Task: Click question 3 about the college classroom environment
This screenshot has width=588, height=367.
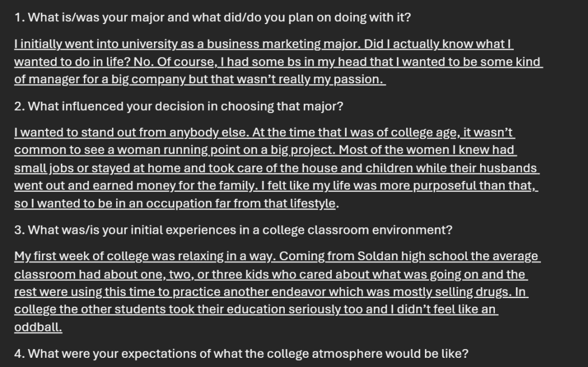Action: pos(233,230)
